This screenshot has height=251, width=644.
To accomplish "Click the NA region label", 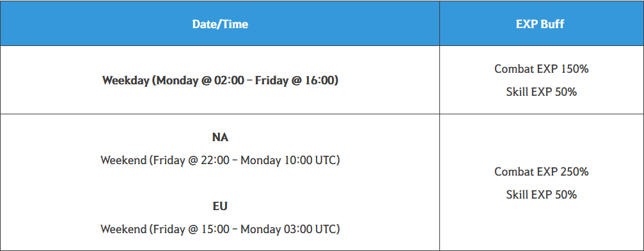I will click(x=220, y=137).
